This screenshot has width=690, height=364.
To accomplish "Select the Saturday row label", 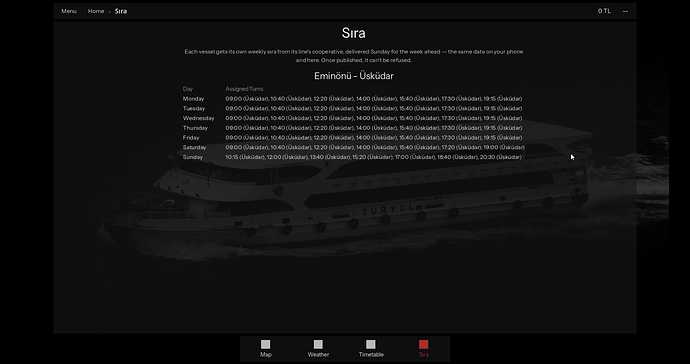I will (195, 147).
